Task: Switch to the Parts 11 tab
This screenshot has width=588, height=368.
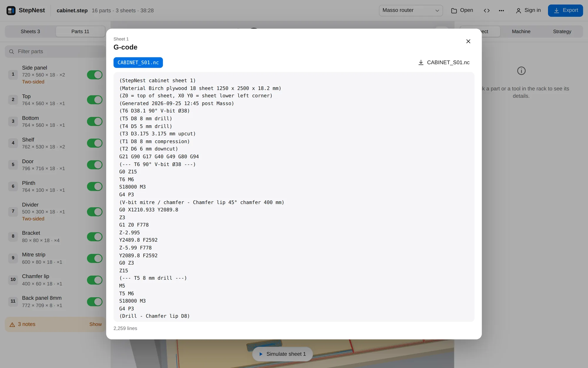Action: point(80,32)
